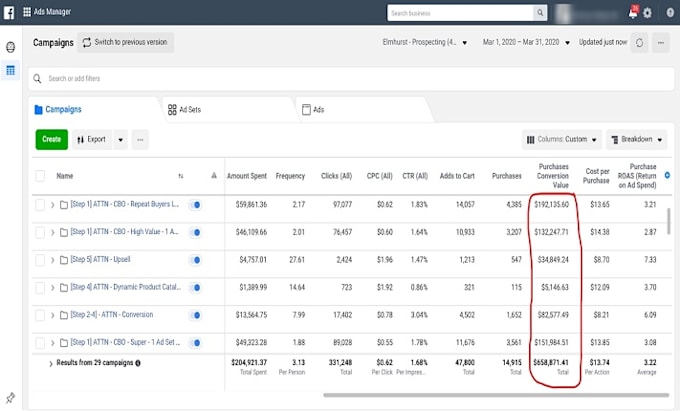Click Switch to previous version button
The image size is (680, 411).
(126, 42)
